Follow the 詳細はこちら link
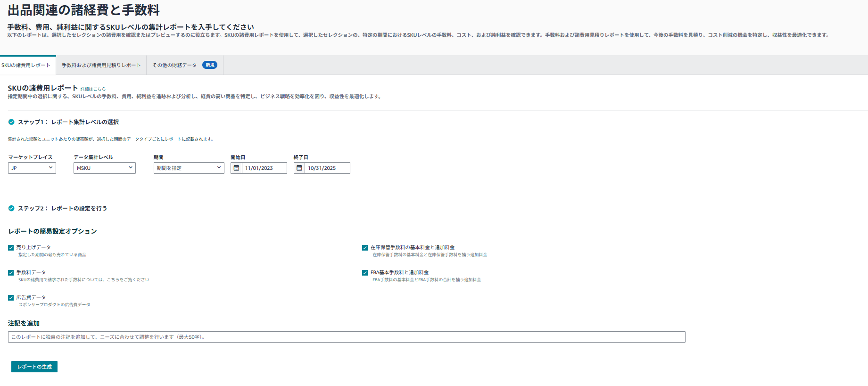This screenshot has width=868, height=386. coord(93,89)
